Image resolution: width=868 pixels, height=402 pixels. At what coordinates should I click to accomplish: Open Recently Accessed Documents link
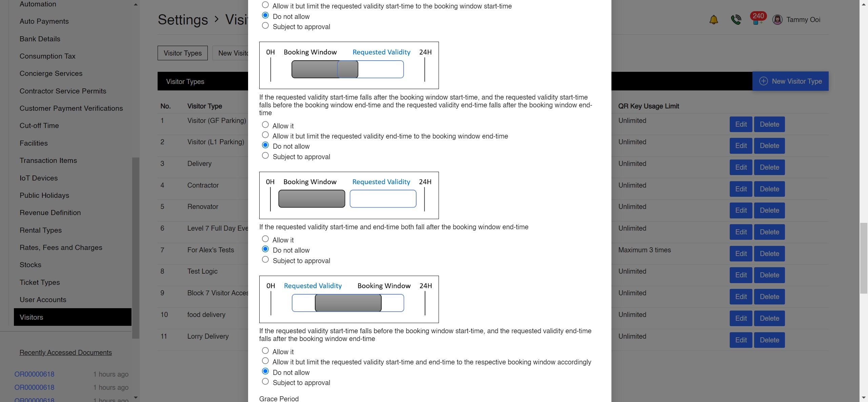coord(66,353)
